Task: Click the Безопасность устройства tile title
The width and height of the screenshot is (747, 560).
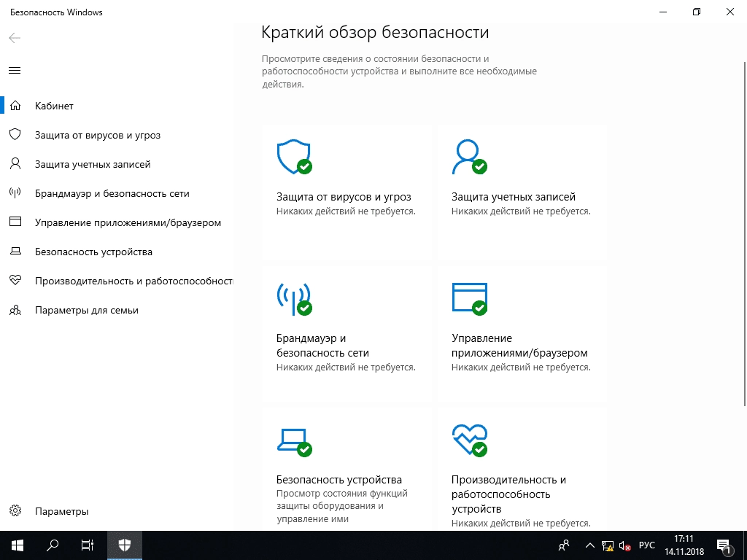Action: tap(339, 480)
